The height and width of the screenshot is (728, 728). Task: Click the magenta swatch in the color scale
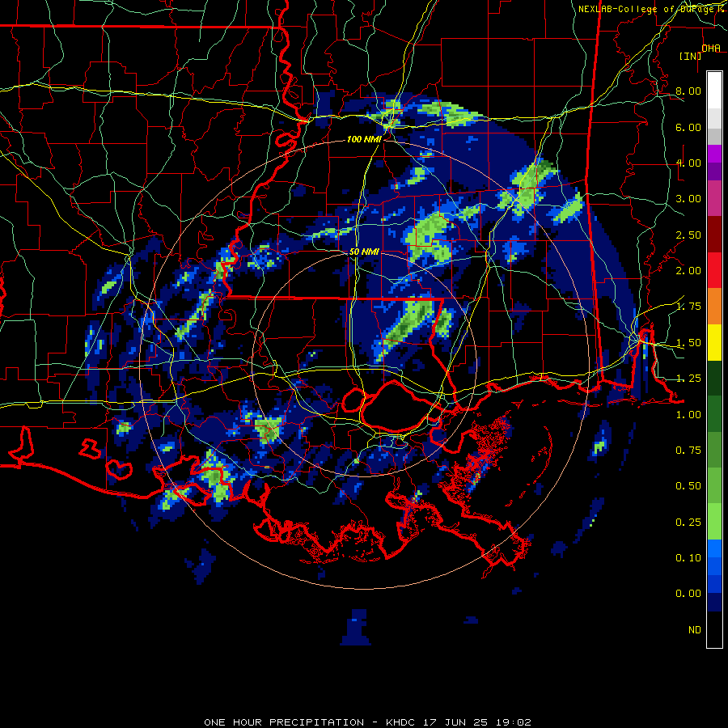714,154
